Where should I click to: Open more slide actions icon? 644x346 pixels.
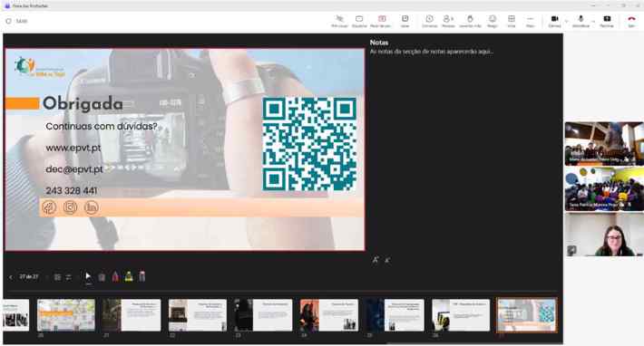click(x=69, y=277)
